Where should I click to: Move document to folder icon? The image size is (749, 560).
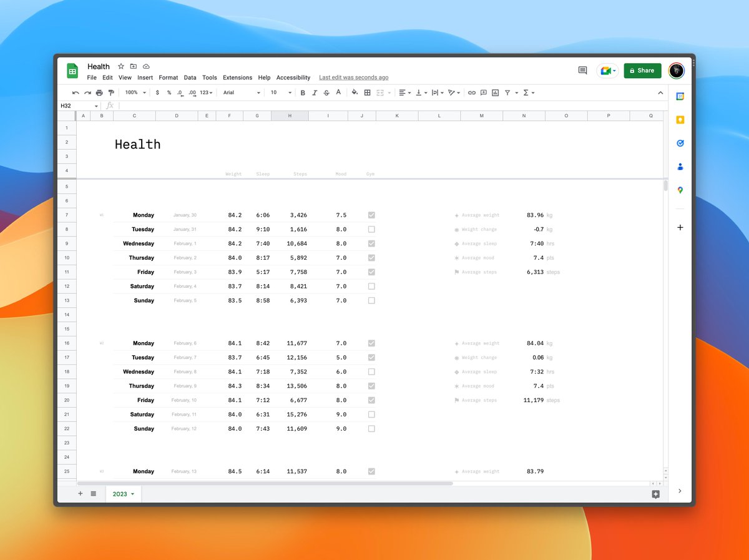coord(134,66)
